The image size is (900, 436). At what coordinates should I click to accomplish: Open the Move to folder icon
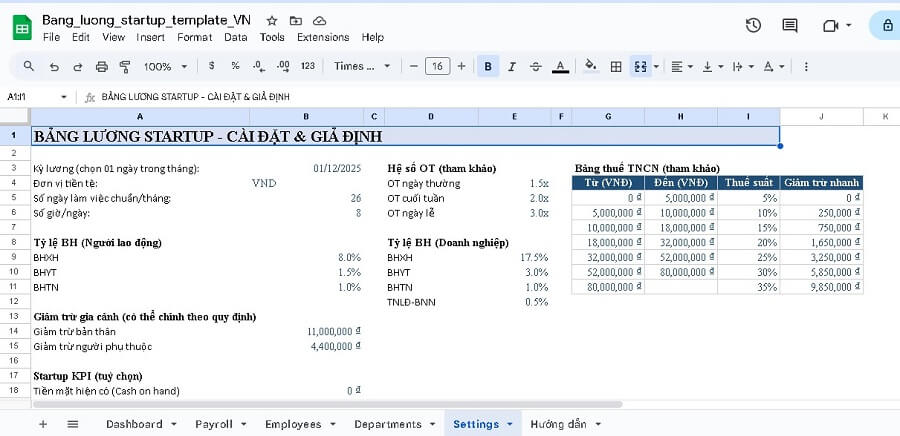point(296,21)
